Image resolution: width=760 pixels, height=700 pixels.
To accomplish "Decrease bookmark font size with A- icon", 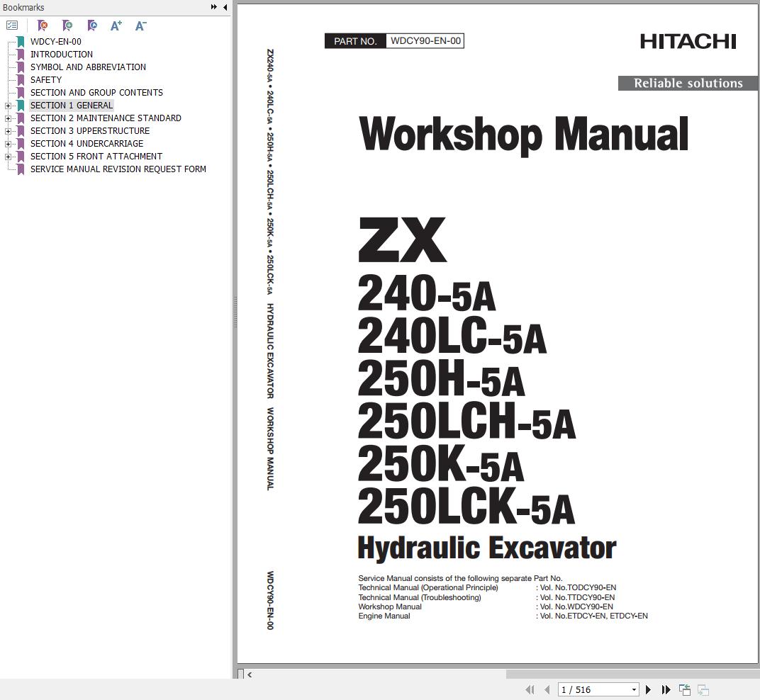I will 140,26.
